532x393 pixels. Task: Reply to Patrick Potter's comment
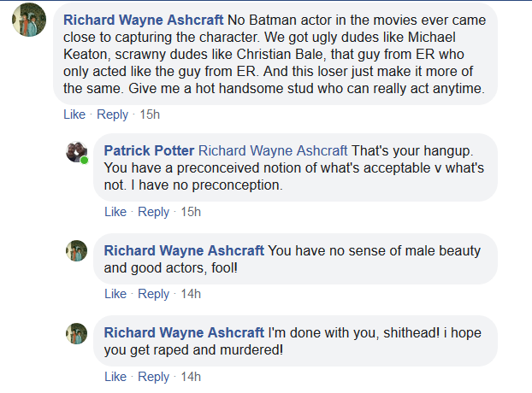pos(153,212)
